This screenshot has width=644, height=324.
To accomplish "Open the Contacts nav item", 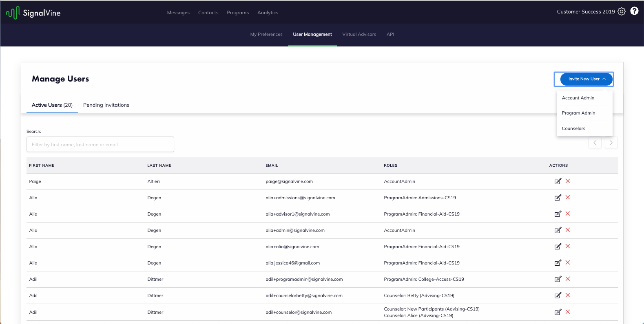I will 208,13.
